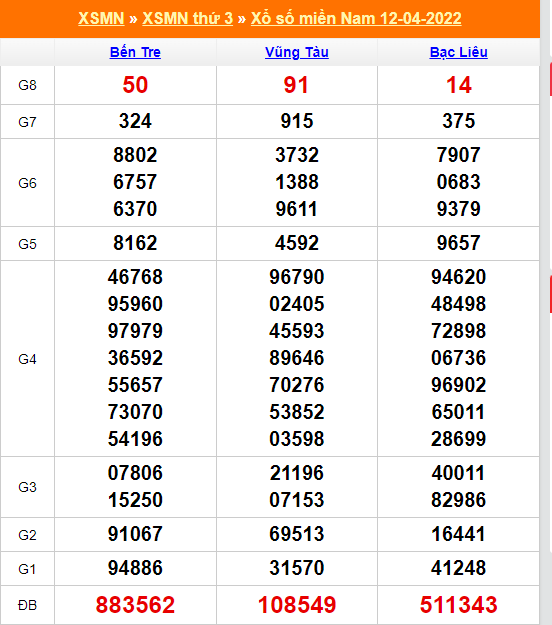Open the Bến Tre province link
This screenshot has height=625, width=552.
tap(135, 52)
